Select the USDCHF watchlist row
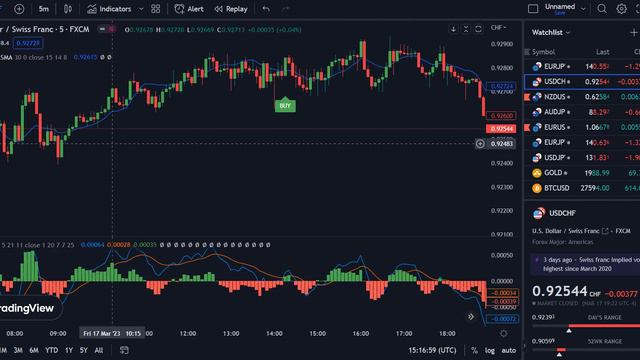This screenshot has height=360, width=640. (582, 82)
